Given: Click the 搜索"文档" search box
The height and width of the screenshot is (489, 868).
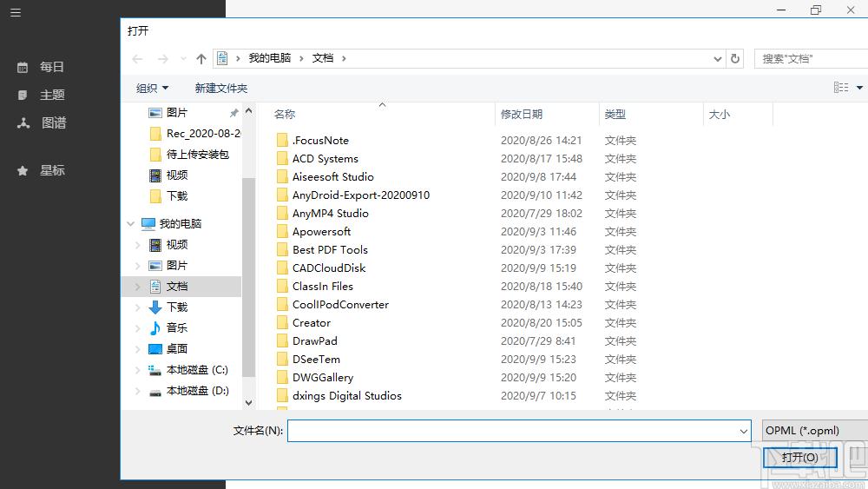Looking at the screenshot, I should (811, 59).
